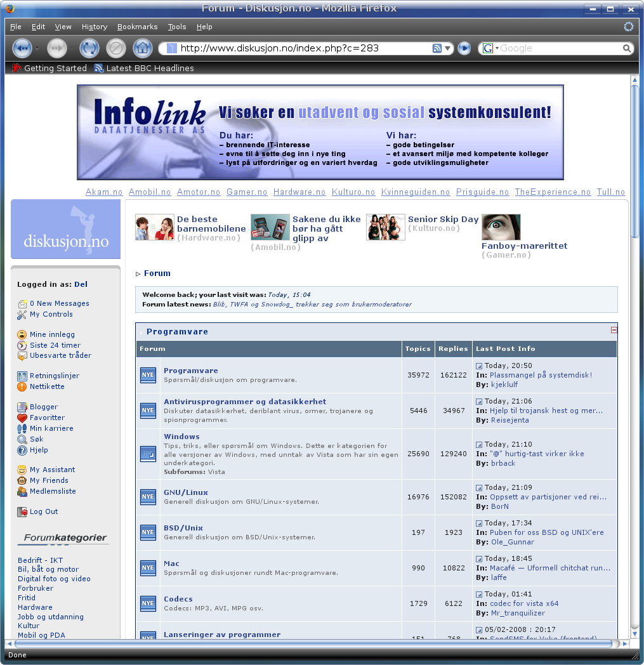Go to the browser Home page

(143, 48)
